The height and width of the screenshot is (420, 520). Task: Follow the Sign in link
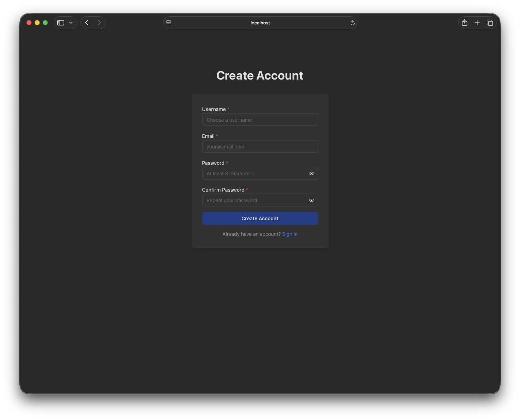click(x=290, y=234)
